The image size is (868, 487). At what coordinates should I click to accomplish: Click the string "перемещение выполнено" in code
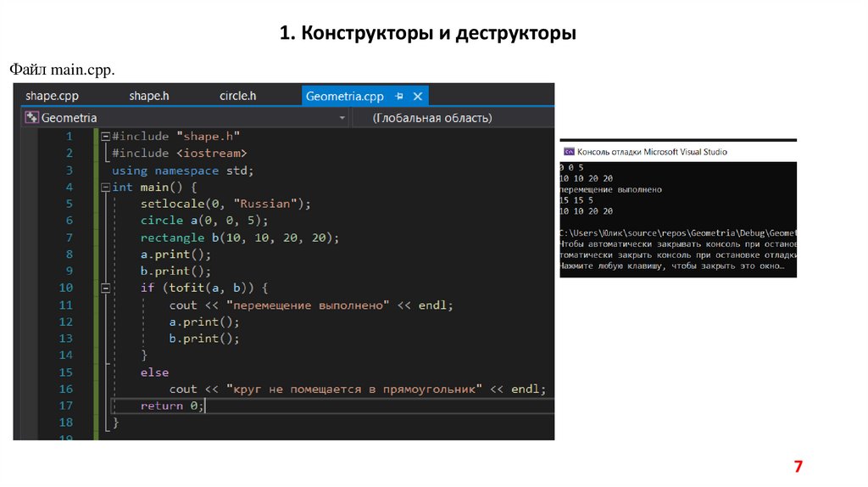tap(308, 305)
